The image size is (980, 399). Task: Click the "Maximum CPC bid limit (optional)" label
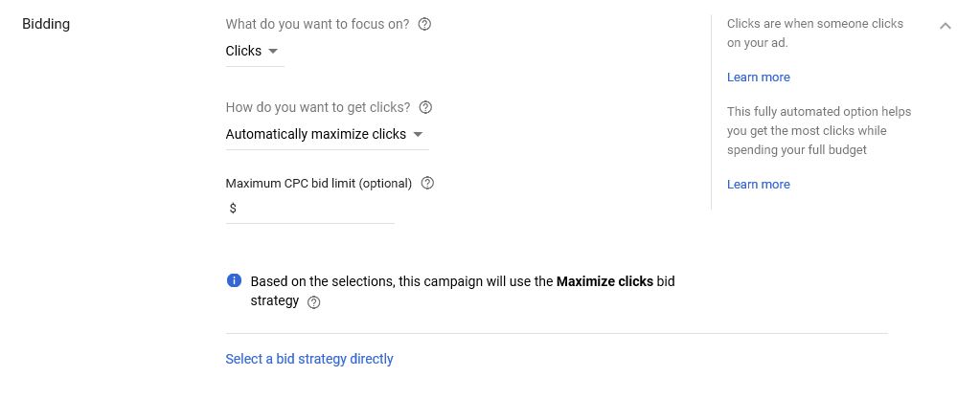[319, 184]
